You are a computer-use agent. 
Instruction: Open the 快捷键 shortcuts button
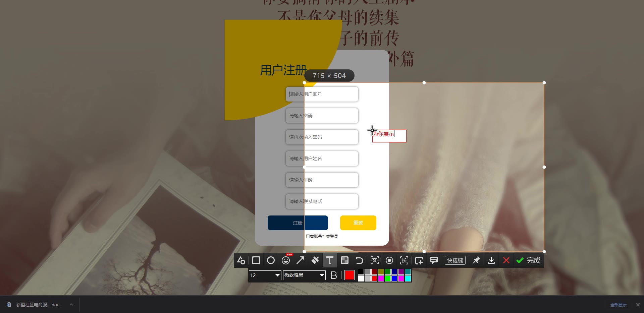[x=455, y=260]
